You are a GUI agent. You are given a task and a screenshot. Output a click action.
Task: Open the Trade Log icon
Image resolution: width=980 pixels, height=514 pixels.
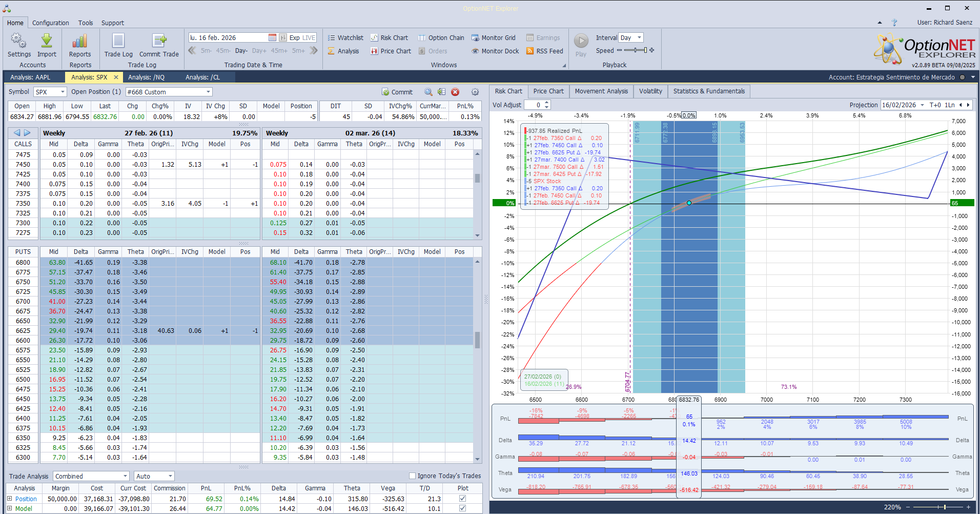(118, 41)
